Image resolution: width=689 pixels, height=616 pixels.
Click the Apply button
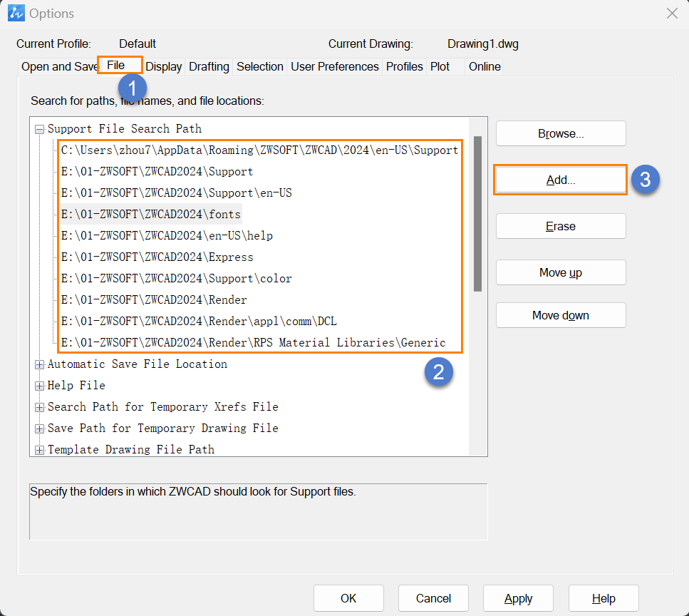[518, 598]
